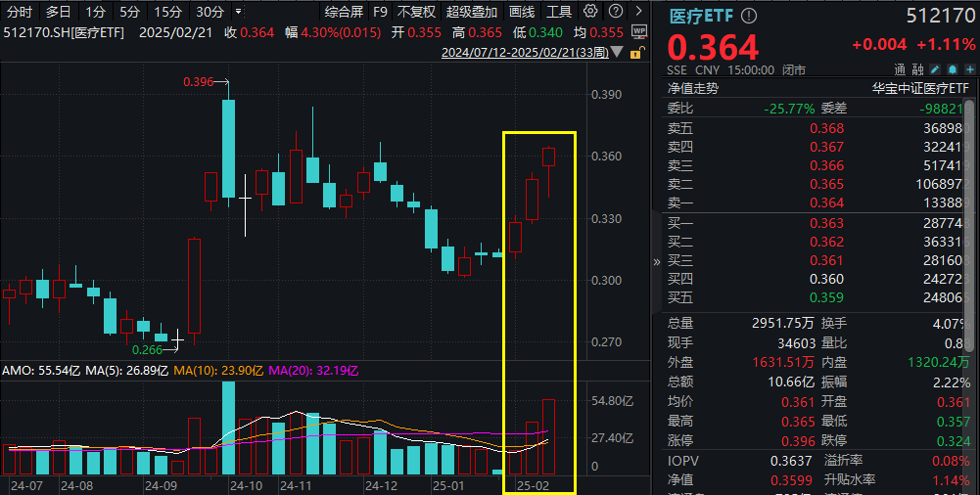Click the 委比 value -25.77%
Viewport: 980px width, 495px height.
(789, 109)
